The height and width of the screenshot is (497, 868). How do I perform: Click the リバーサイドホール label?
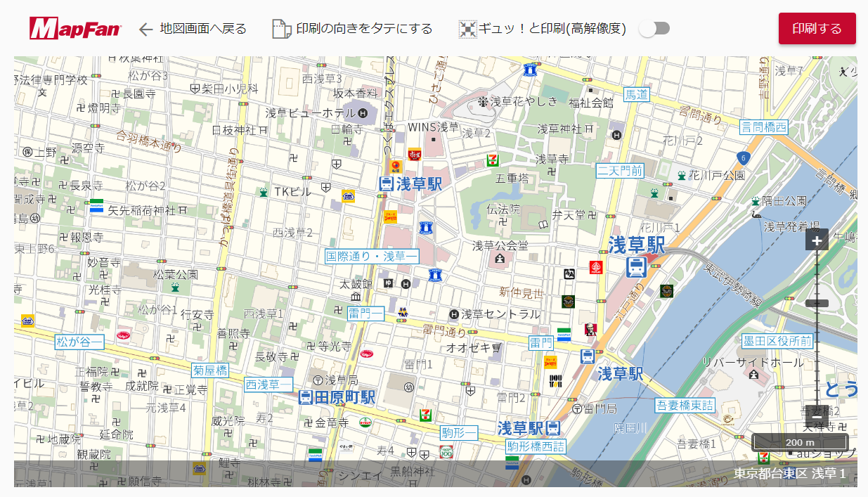[753, 363]
